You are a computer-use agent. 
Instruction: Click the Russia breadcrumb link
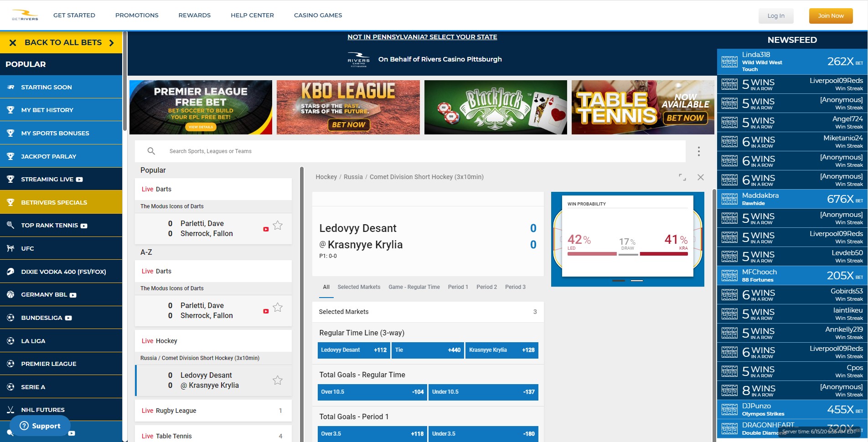[353, 177]
